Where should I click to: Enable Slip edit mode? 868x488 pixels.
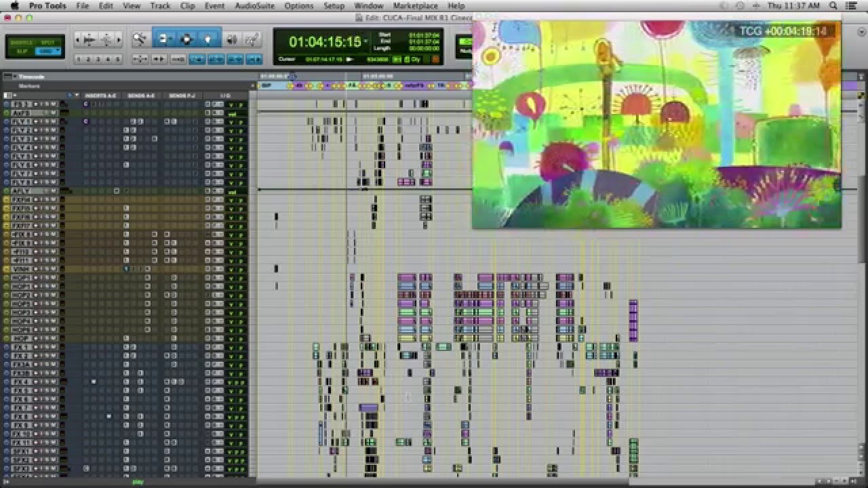[x=21, y=51]
